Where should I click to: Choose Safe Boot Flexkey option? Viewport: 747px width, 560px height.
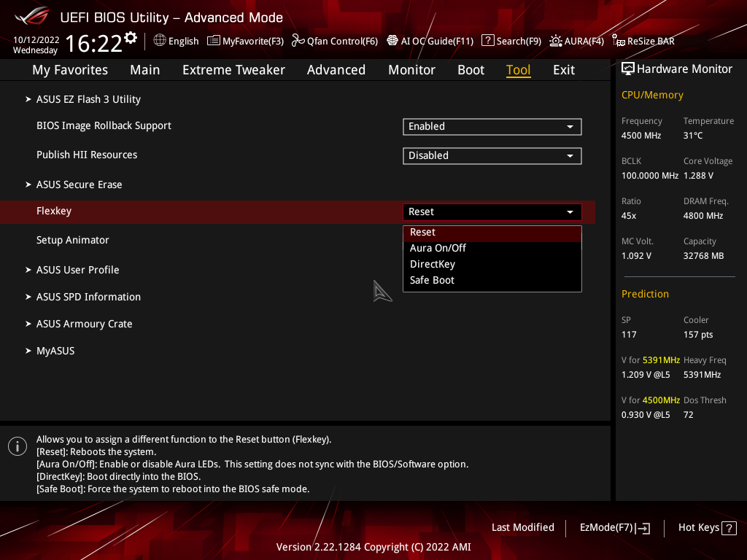tap(492, 281)
